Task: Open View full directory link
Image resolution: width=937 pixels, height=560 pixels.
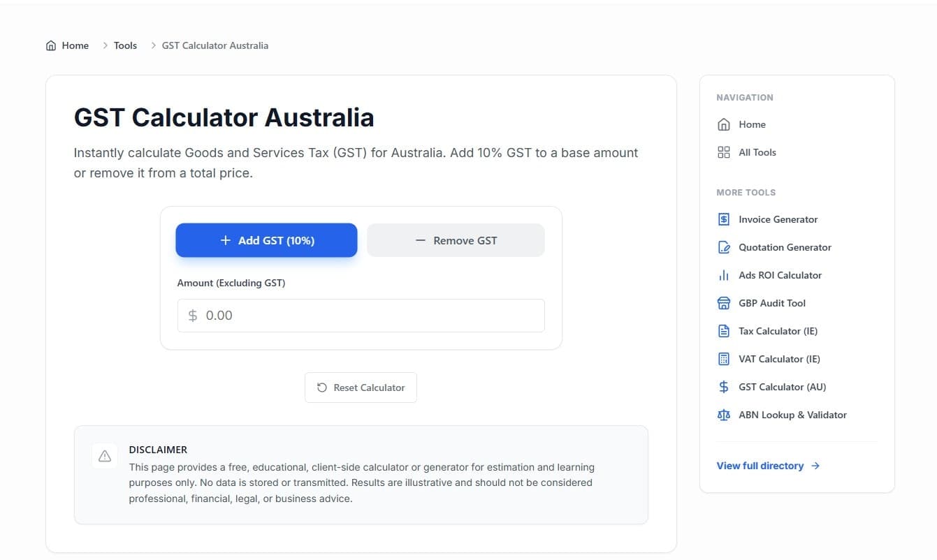Action: click(x=760, y=466)
